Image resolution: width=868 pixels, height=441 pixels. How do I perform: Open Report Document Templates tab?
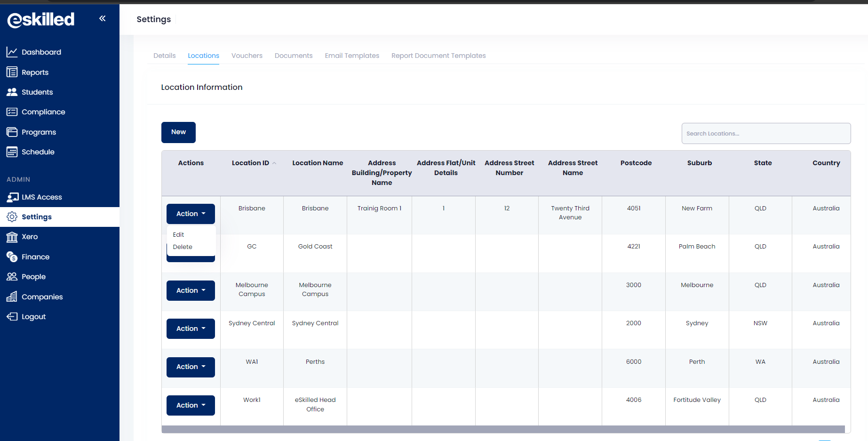click(438, 56)
